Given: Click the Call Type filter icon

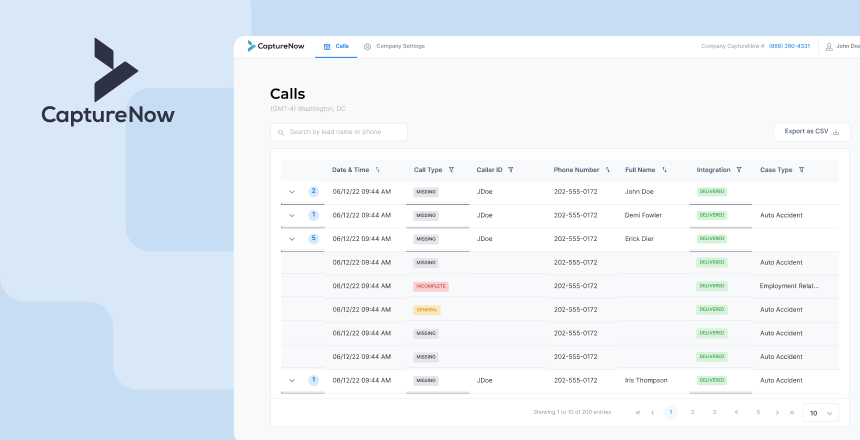Looking at the screenshot, I should tap(451, 170).
